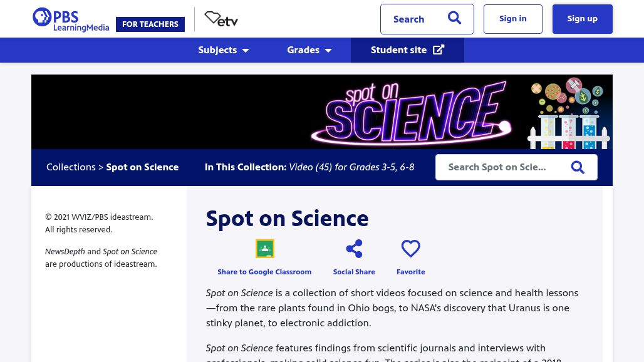
Task: Click the Student site external link icon
Action: coord(439,50)
